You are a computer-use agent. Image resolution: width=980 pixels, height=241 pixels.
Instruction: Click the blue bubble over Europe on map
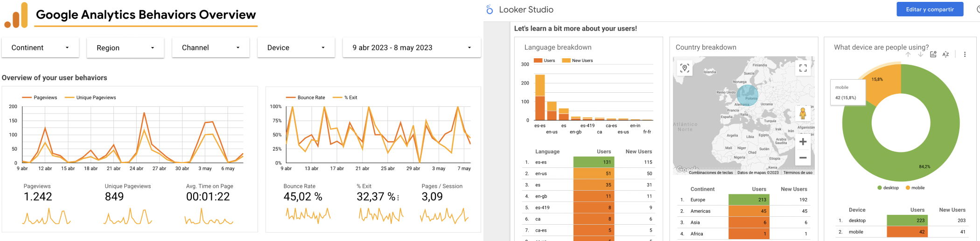click(748, 95)
